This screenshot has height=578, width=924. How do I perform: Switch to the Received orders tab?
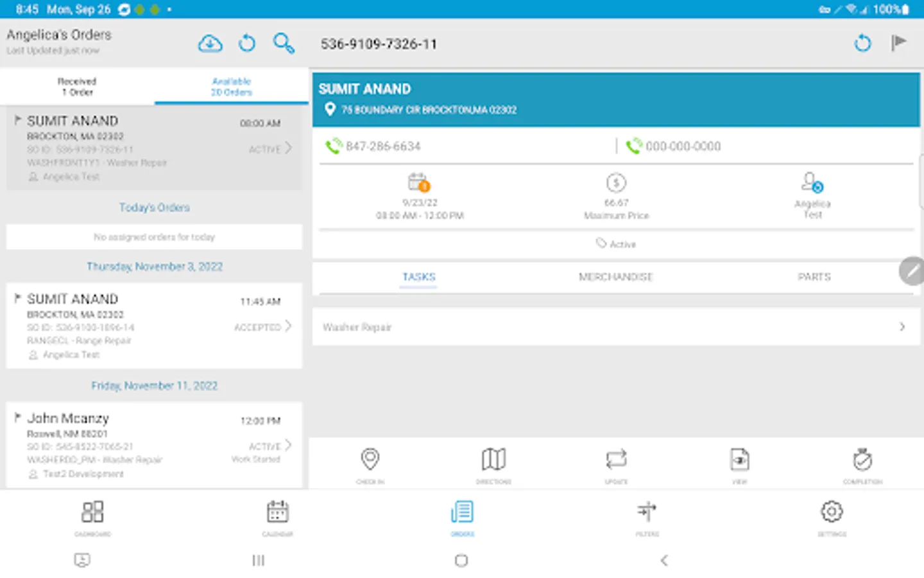(x=77, y=87)
